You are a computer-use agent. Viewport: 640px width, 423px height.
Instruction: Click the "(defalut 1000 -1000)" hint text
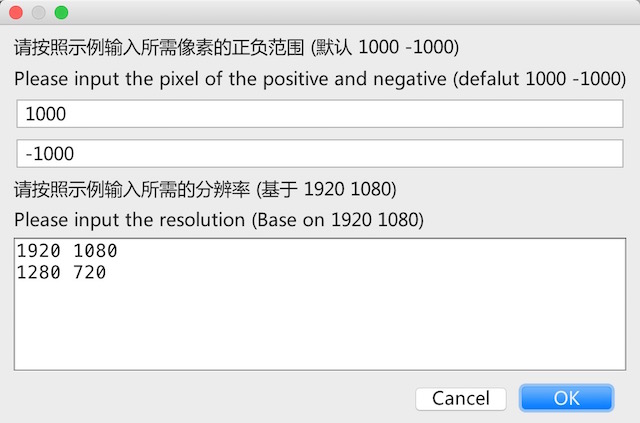tap(539, 79)
